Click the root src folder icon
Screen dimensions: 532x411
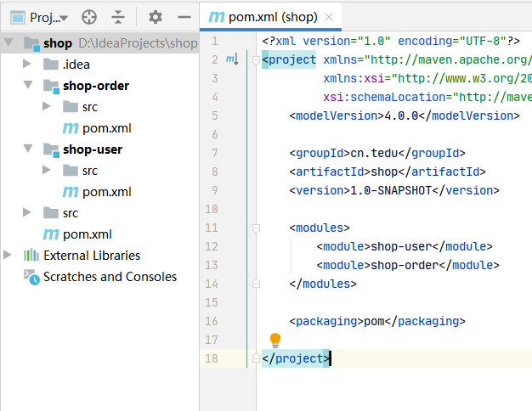point(51,212)
